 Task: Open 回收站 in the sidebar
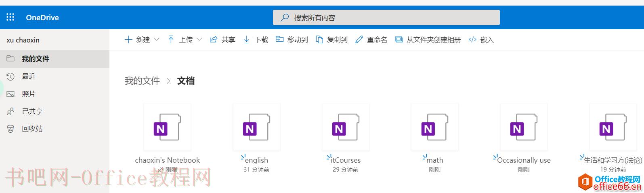[x=55, y=129]
